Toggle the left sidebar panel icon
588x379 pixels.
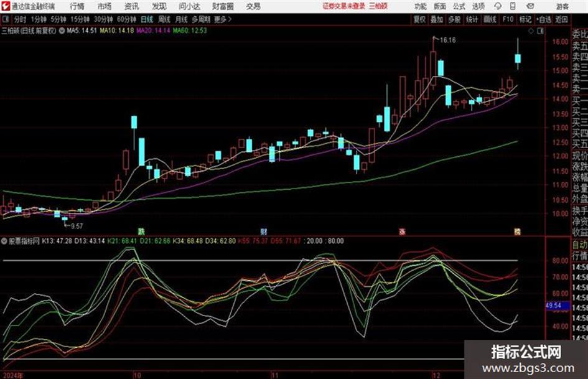(6, 19)
